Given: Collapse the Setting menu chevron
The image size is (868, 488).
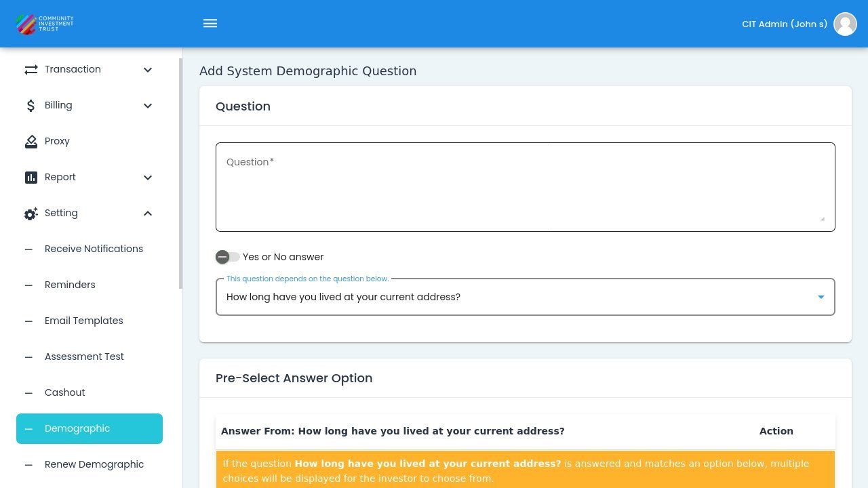Looking at the screenshot, I should (x=148, y=213).
